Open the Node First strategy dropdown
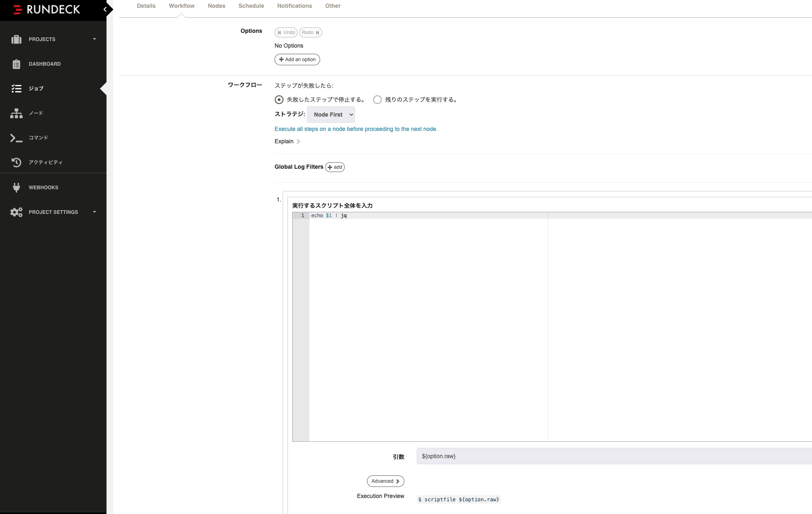Viewport: 812px width, 514px height. click(x=331, y=115)
